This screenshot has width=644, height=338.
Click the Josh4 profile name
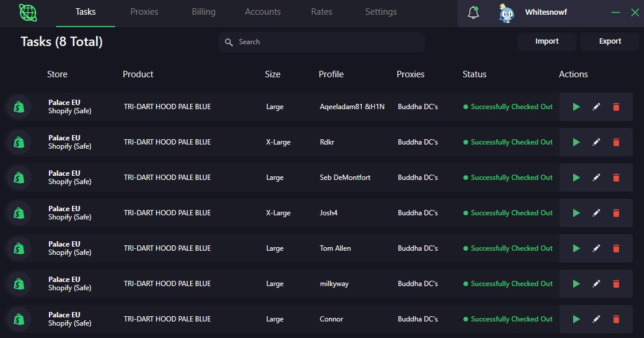(x=329, y=213)
